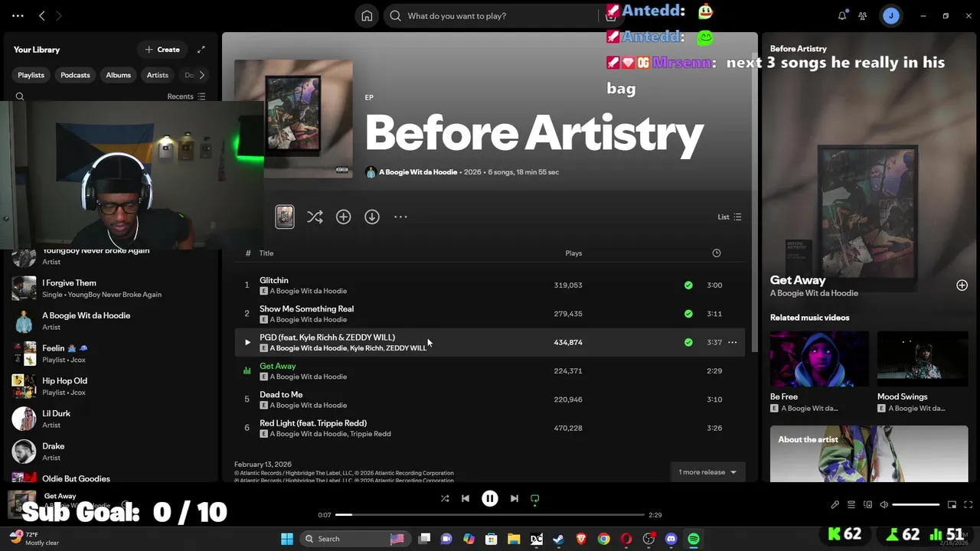
Task: Open I Forgive Them single in library
Action: coord(111,289)
